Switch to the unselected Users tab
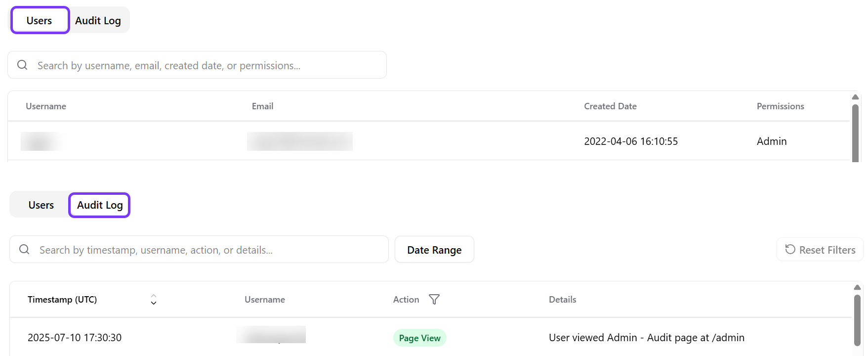 [41, 205]
